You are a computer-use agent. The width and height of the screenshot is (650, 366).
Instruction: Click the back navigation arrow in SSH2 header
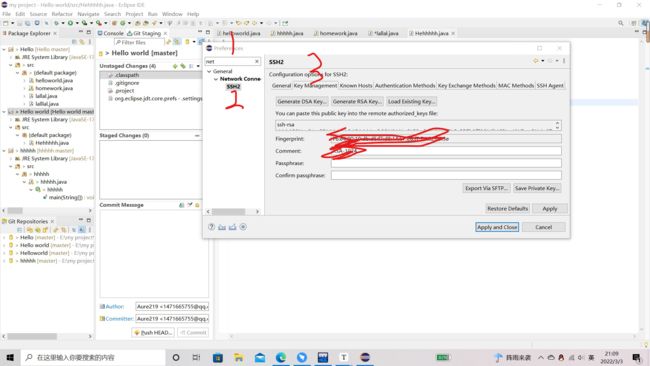536,61
